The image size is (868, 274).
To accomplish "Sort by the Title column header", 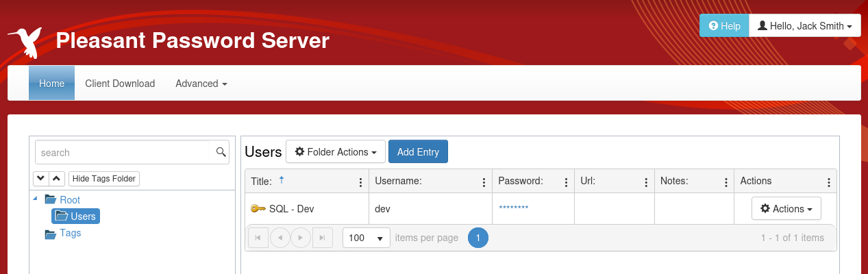I will 261,181.
